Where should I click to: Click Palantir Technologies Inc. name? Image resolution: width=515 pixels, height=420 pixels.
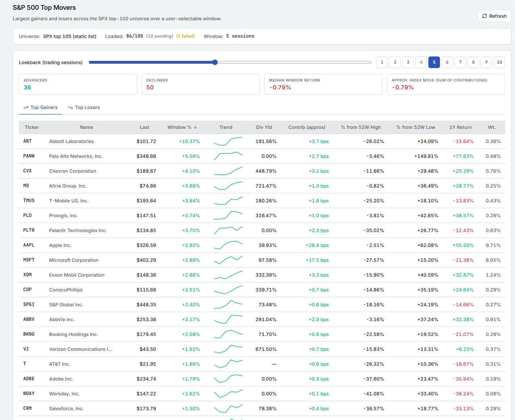(78, 230)
